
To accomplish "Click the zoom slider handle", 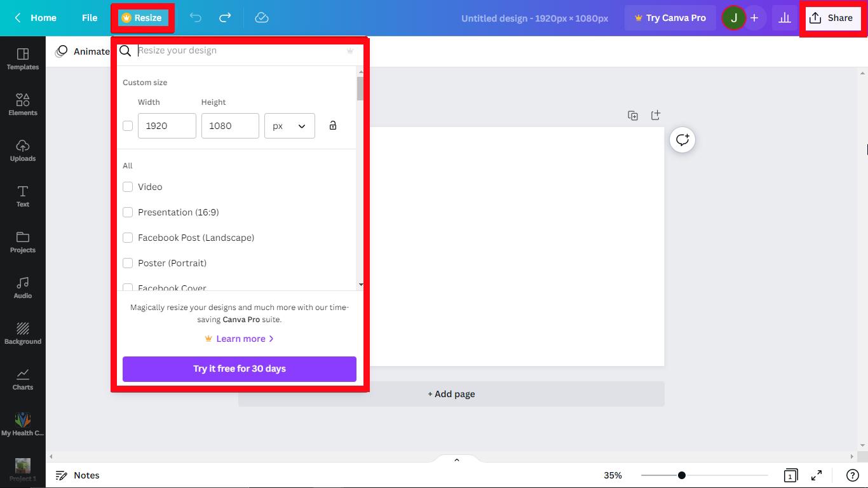I will point(682,475).
